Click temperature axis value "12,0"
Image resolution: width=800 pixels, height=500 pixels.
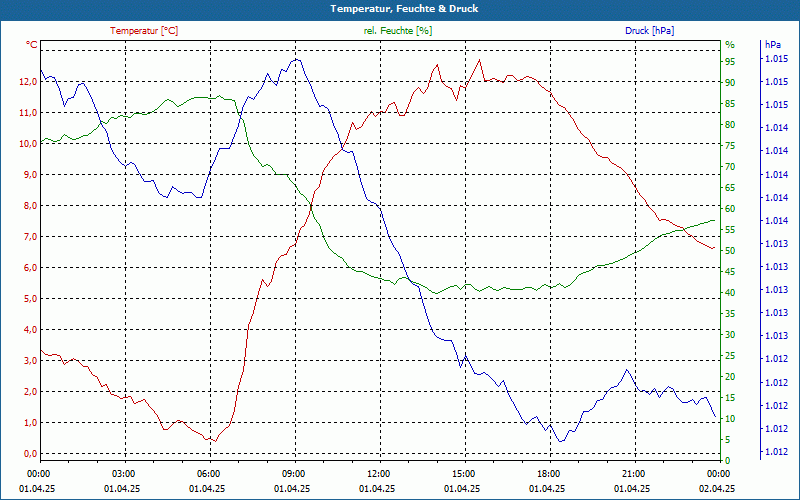(28, 82)
